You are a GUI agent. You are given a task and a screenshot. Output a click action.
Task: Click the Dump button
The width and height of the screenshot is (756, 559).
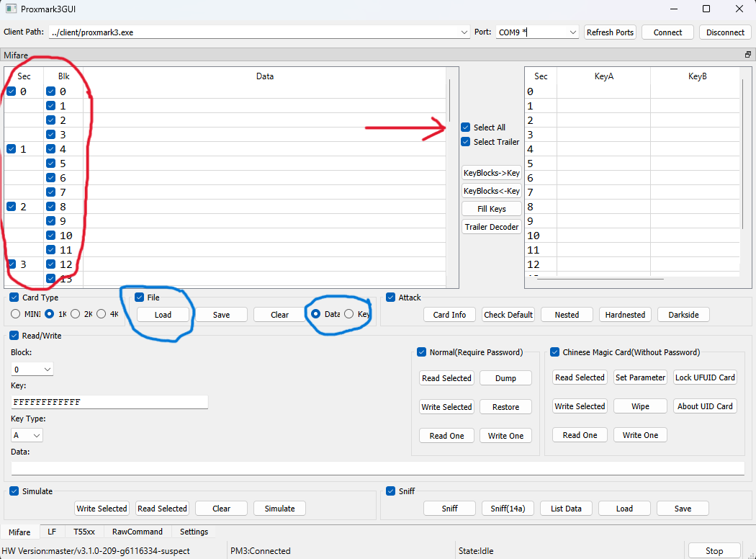(x=505, y=378)
